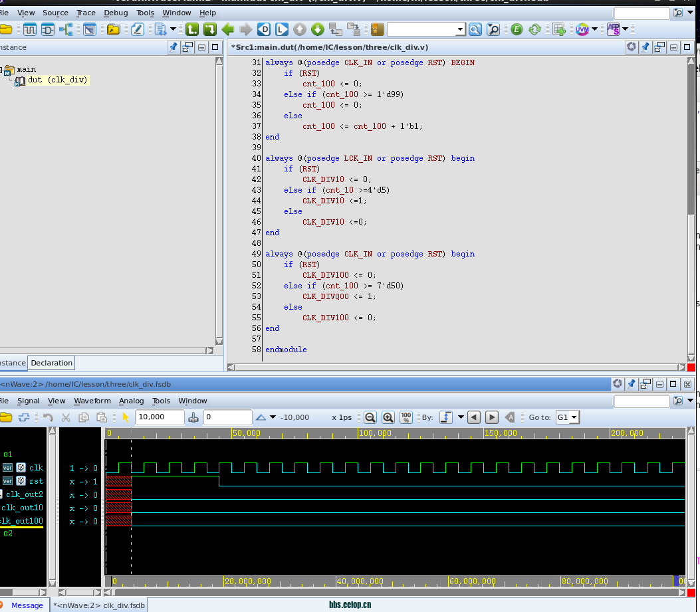Click the add table grid icon

click(x=558, y=30)
